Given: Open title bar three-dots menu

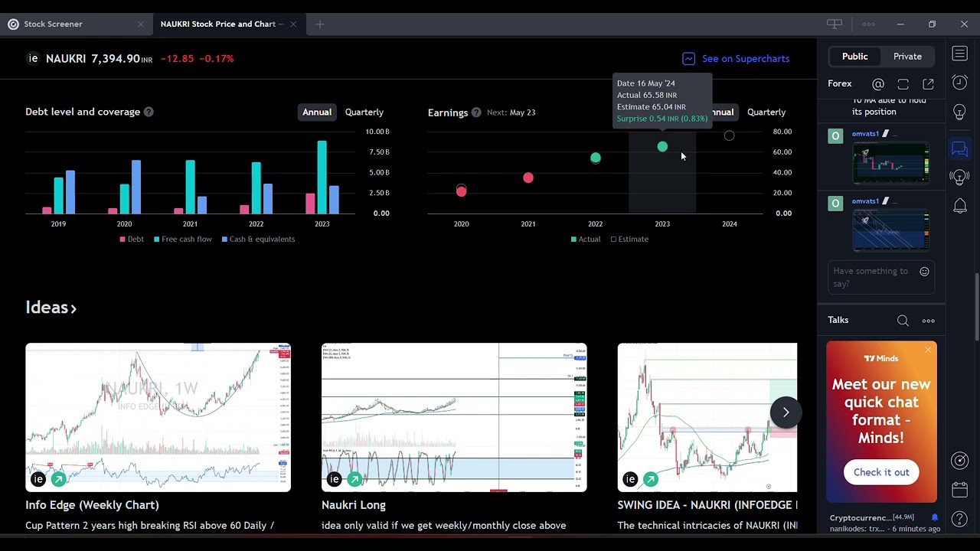Looking at the screenshot, I should point(868,24).
